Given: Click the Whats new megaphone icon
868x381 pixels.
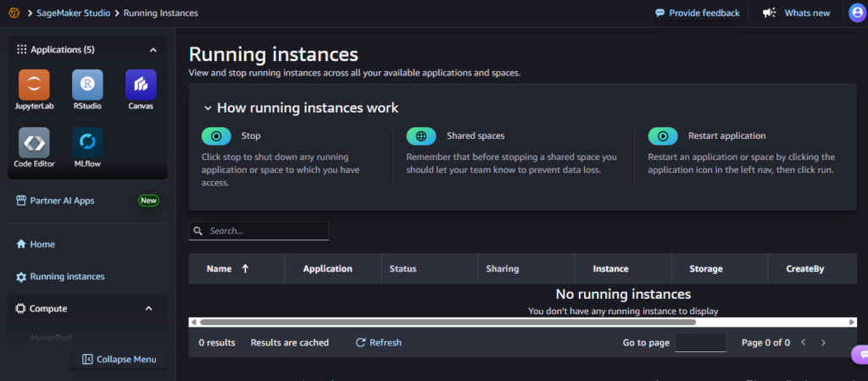Looking at the screenshot, I should tap(769, 13).
